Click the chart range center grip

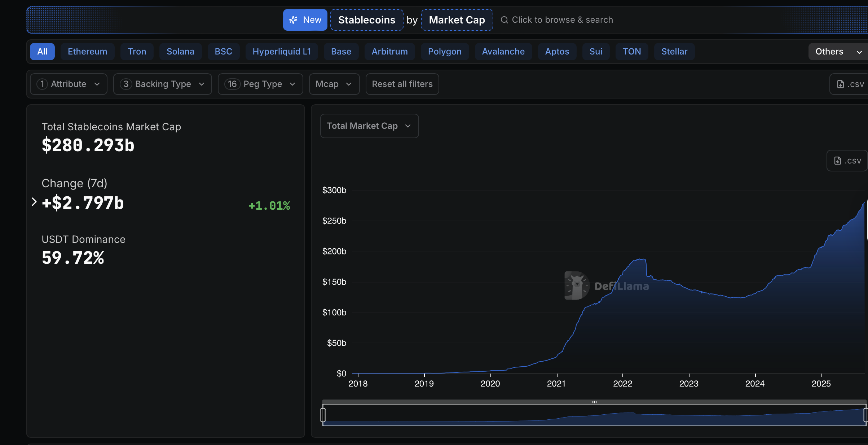pos(594,402)
